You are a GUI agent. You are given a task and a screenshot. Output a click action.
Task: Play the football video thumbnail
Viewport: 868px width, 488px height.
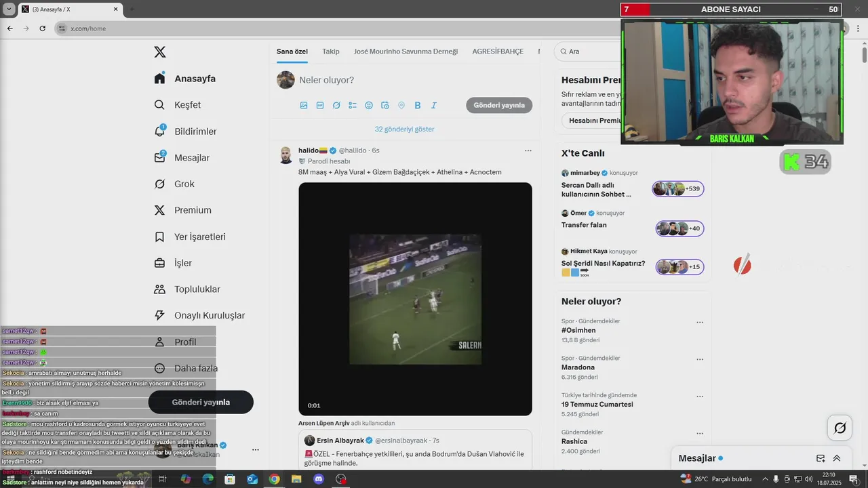coord(415,299)
